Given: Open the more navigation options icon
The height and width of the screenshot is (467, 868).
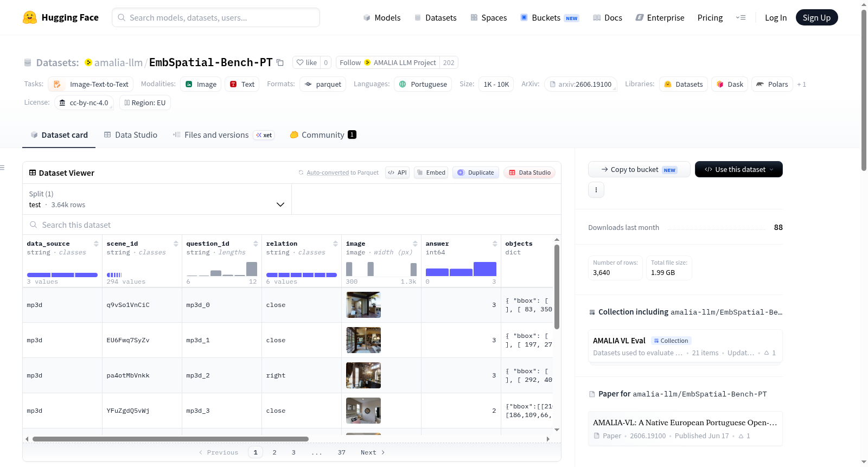Looking at the screenshot, I should 741,17.
